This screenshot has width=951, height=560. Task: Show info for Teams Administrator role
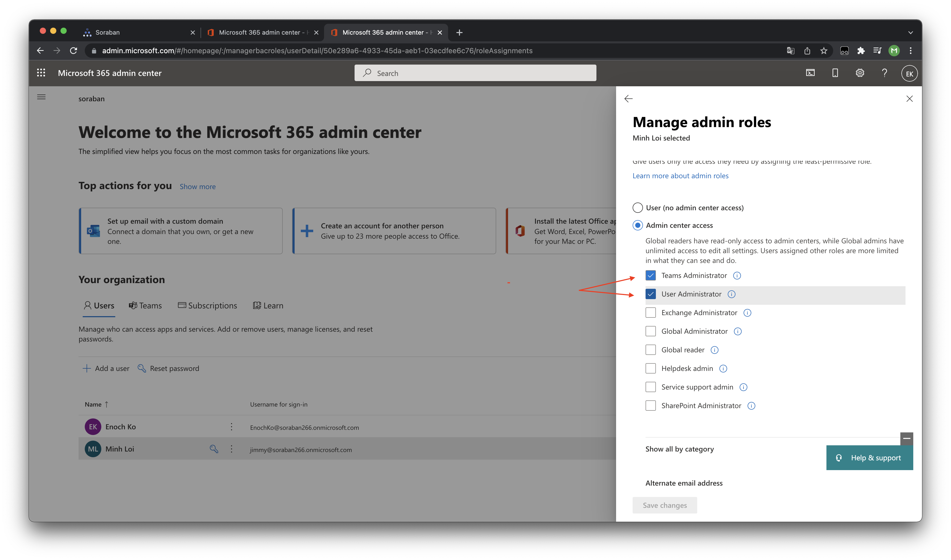(737, 275)
